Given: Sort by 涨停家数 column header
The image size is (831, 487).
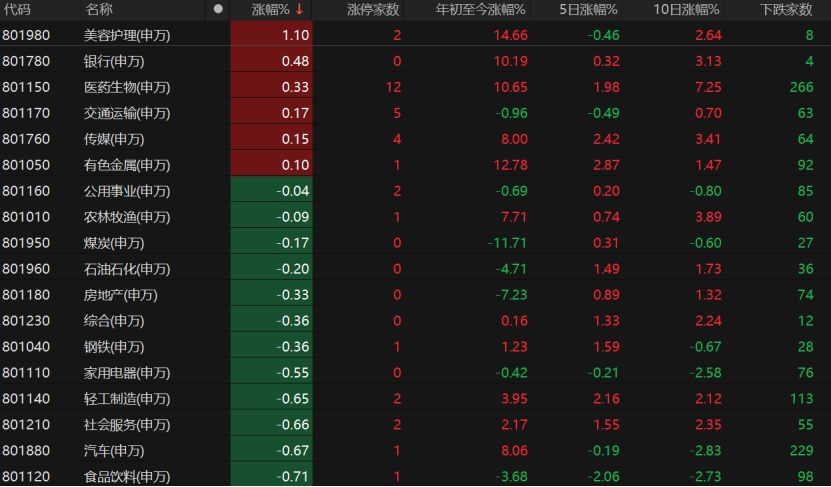Looking at the screenshot, I should pos(373,10).
